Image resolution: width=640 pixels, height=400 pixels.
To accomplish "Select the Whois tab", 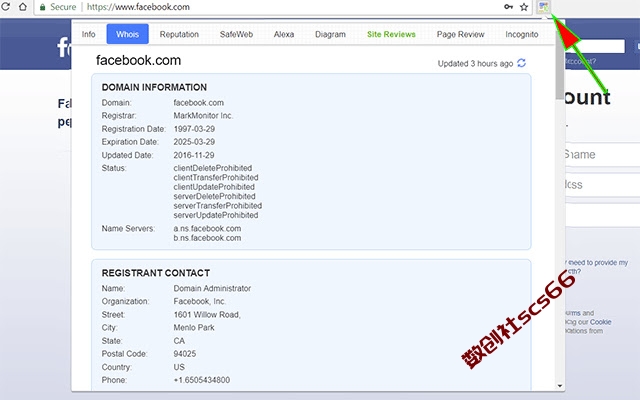I will (x=127, y=34).
